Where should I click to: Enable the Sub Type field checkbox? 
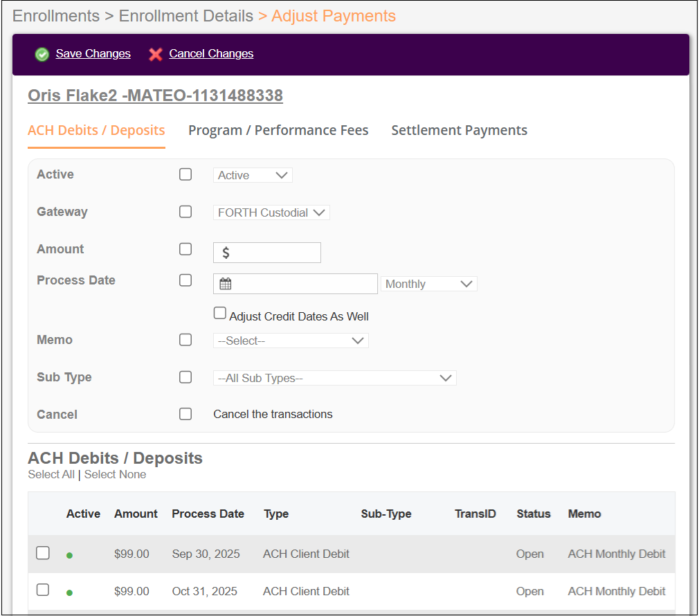tap(185, 377)
